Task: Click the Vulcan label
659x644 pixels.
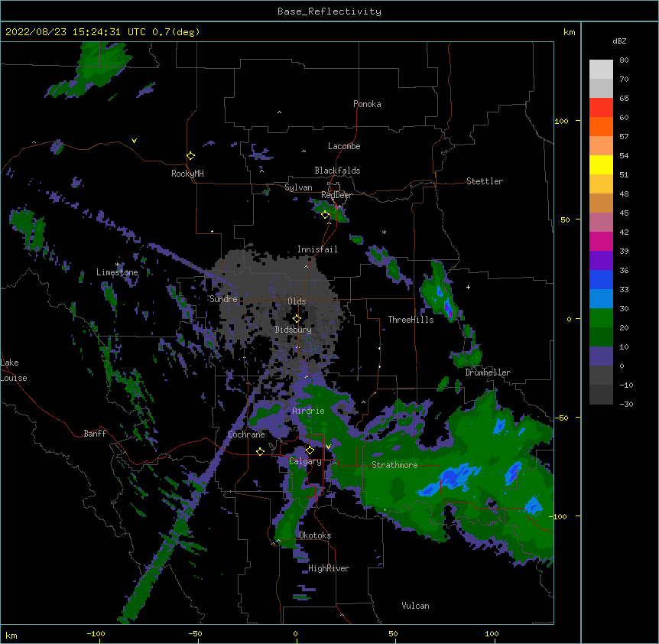Action: (415, 606)
